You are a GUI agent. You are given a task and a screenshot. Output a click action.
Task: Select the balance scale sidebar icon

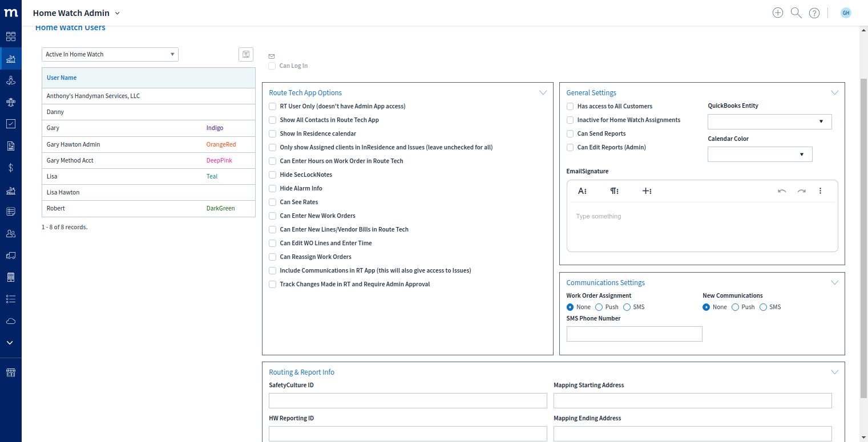(x=11, y=102)
